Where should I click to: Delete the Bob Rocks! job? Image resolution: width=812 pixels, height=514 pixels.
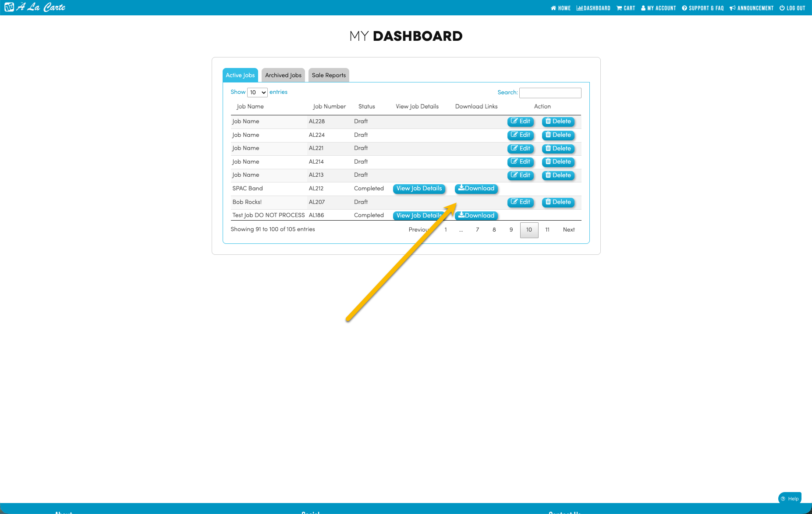coord(558,202)
